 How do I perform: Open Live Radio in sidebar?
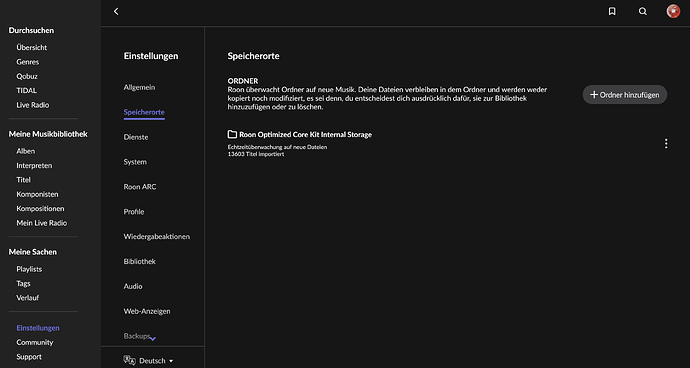(33, 105)
